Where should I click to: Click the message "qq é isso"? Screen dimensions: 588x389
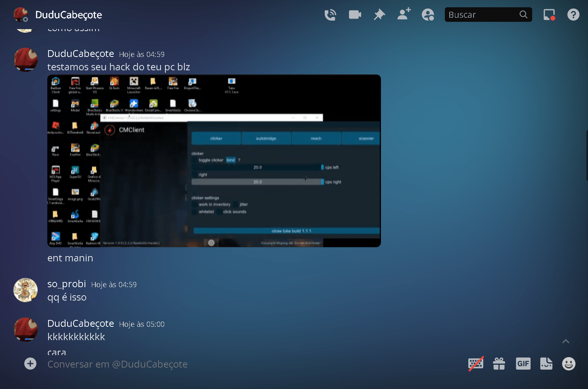pyautogui.click(x=67, y=298)
